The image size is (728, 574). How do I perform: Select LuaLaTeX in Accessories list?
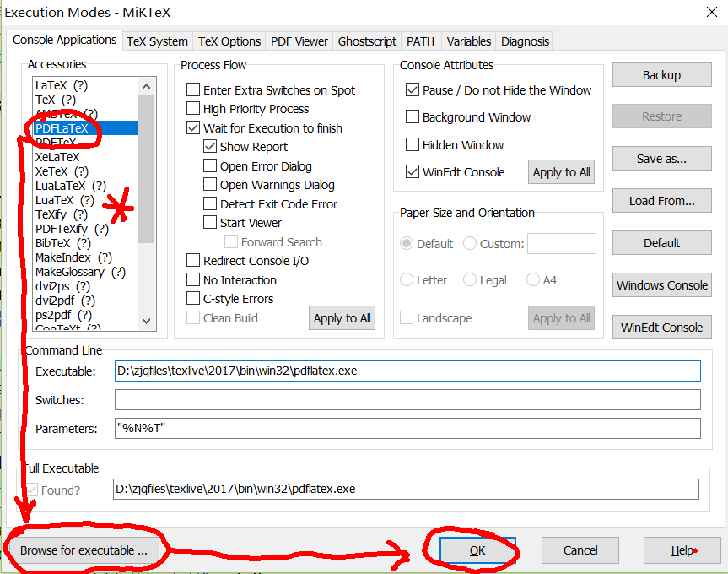pos(85,186)
